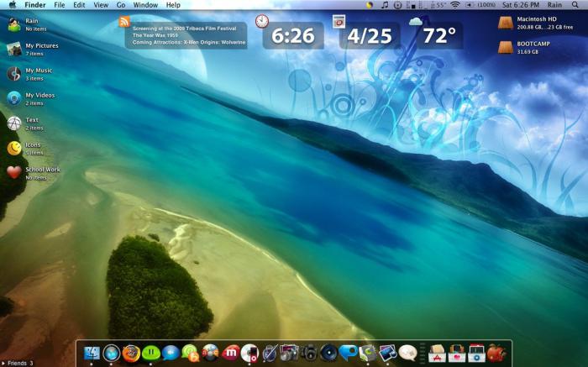Click the RSS feed icon

coord(124,22)
